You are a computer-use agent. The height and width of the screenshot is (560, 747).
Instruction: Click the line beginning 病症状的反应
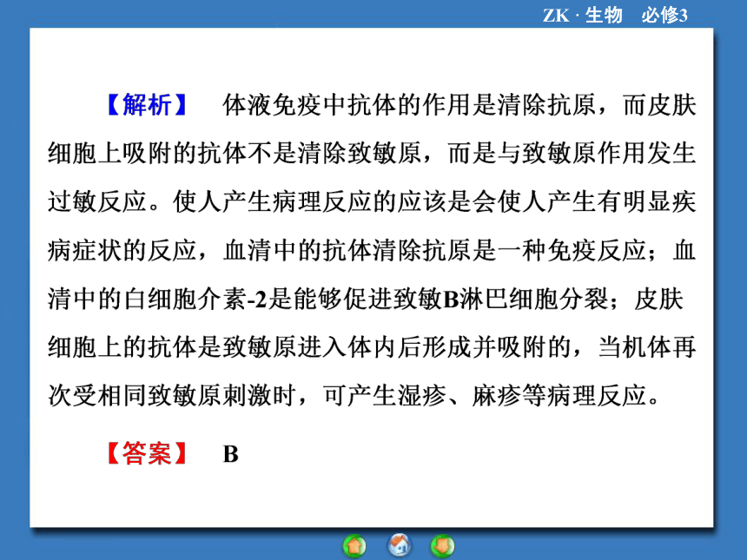click(x=372, y=250)
